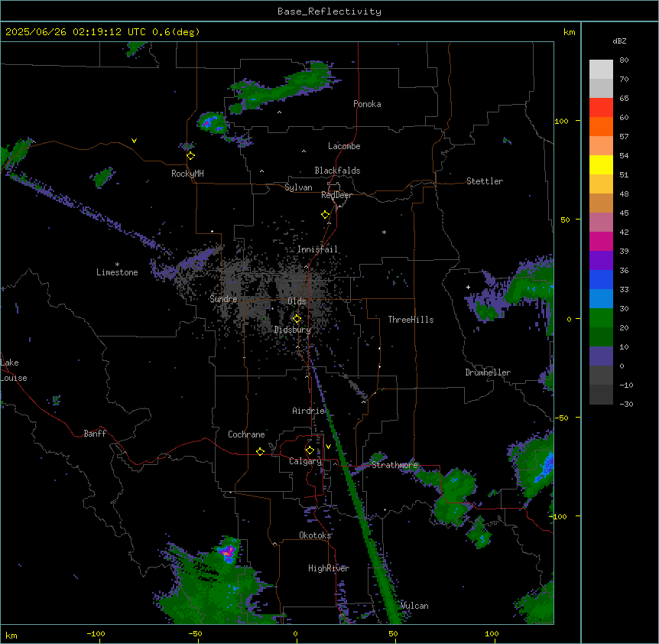This screenshot has height=644, width=659.
Task: Select the purple 36 to 39 dBZ swatch
Action: (x=601, y=261)
